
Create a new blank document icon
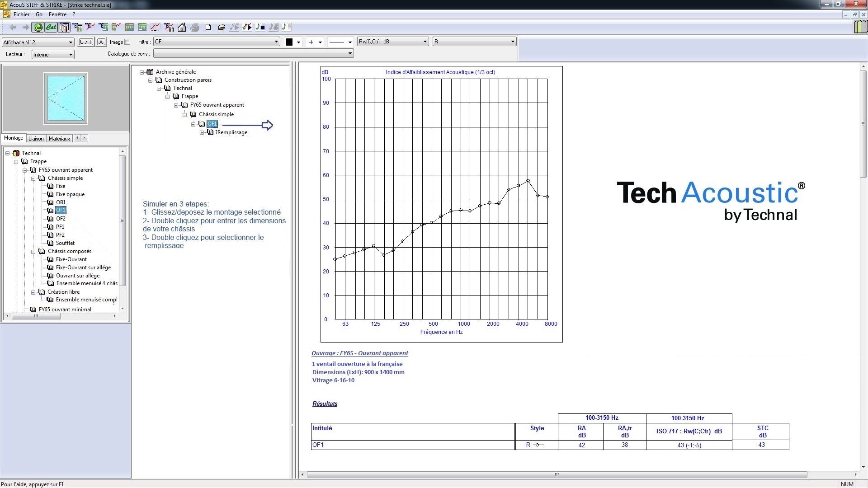point(208,28)
